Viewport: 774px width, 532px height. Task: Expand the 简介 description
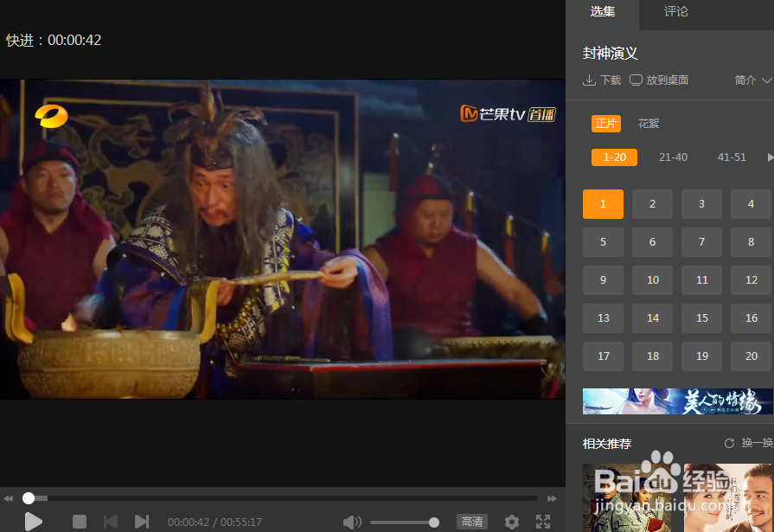[752, 80]
